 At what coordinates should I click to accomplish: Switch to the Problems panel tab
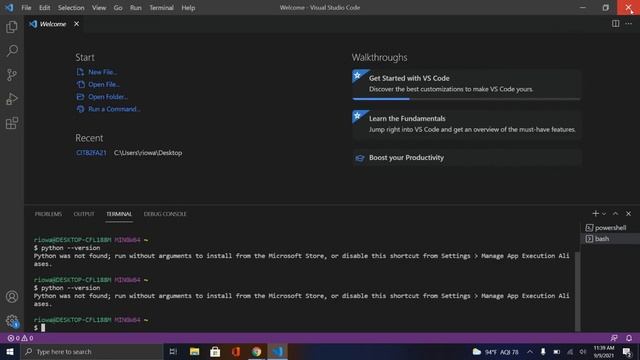48,214
